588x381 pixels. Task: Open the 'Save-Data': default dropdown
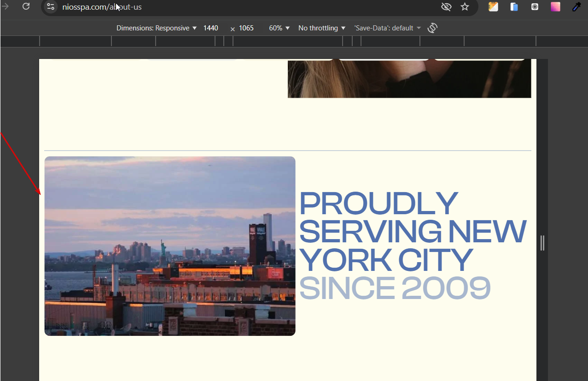pos(388,28)
